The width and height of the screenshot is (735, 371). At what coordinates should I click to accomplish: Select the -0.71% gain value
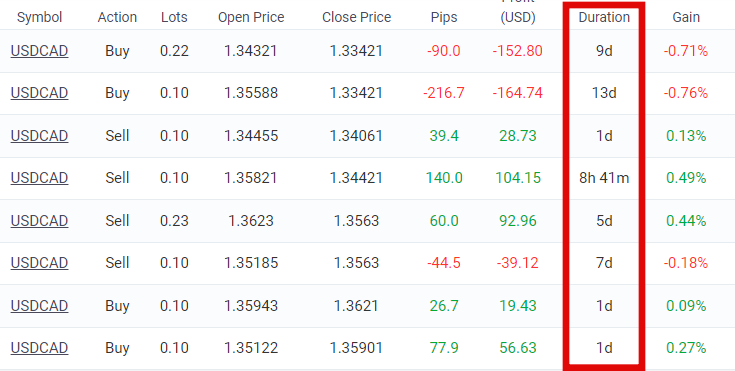pos(686,51)
